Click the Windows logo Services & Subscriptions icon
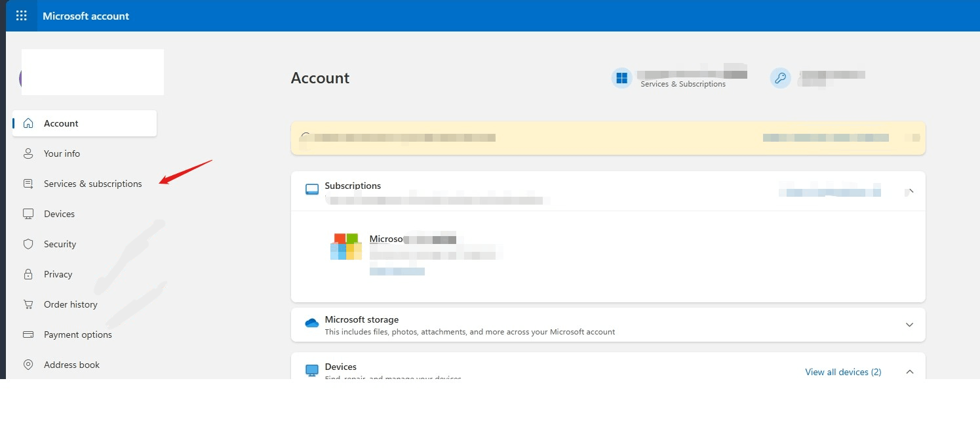 (x=621, y=79)
